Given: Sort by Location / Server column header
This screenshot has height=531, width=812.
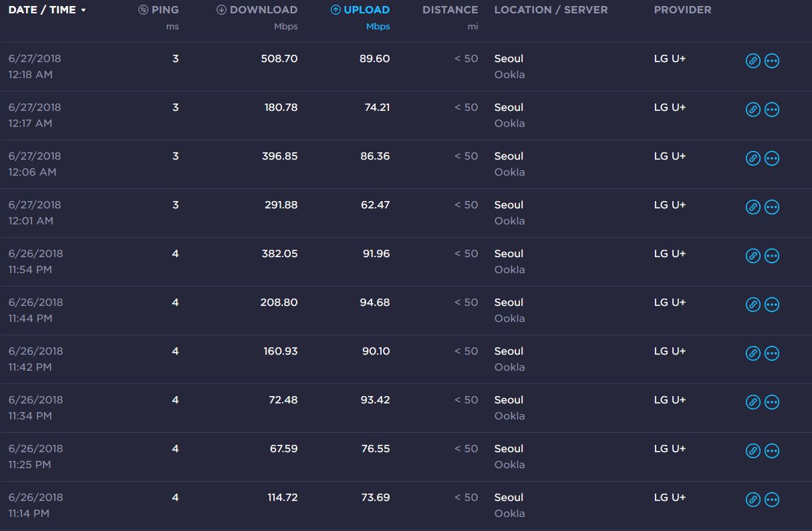Looking at the screenshot, I should pyautogui.click(x=551, y=10).
